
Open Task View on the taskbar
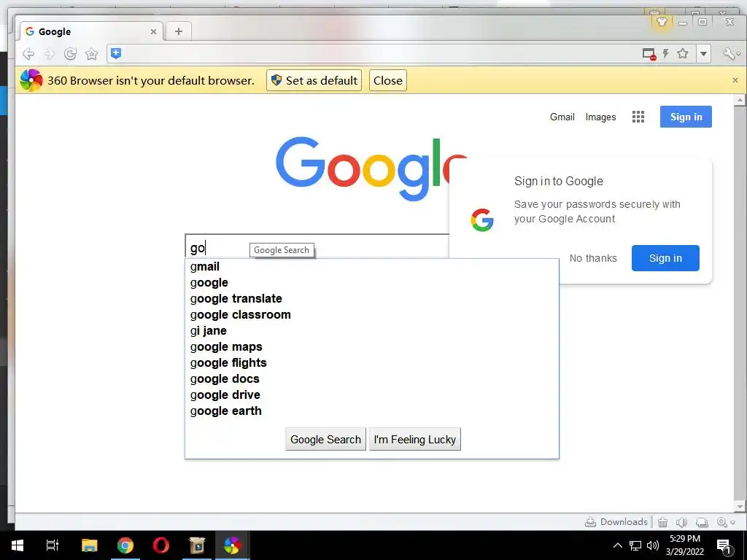click(x=53, y=545)
